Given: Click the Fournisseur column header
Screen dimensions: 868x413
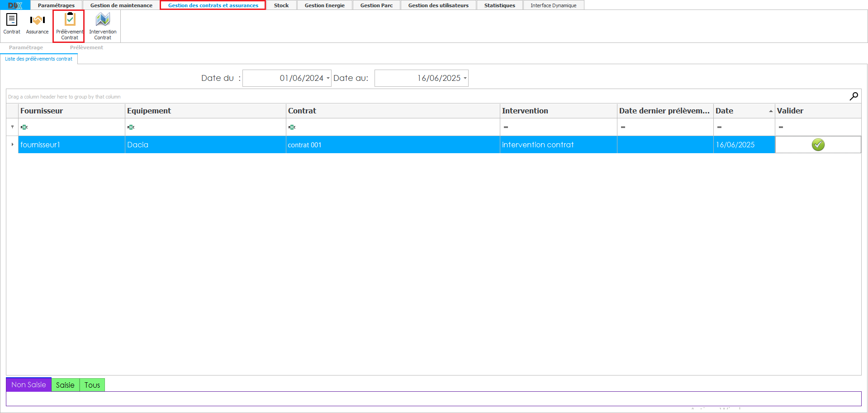Looking at the screenshot, I should [x=71, y=111].
